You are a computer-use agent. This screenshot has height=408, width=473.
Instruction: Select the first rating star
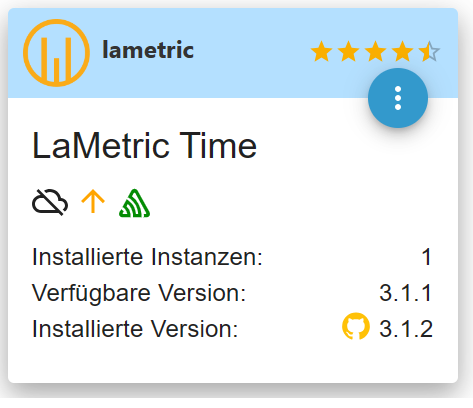click(x=321, y=51)
